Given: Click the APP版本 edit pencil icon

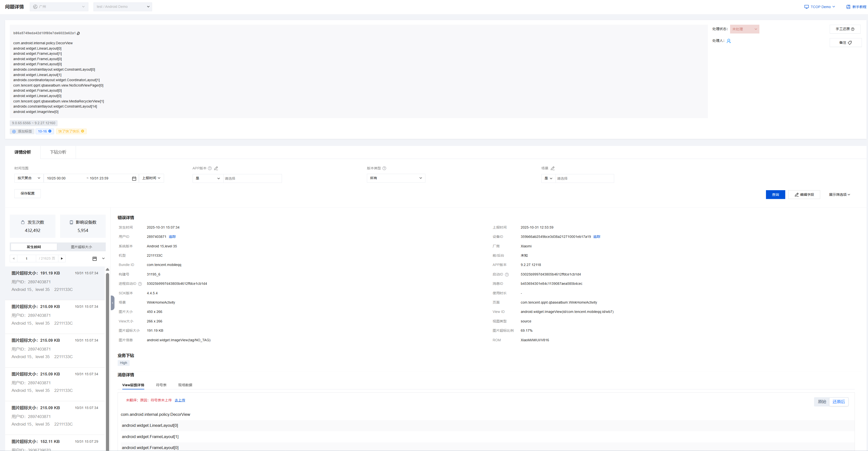Looking at the screenshot, I should [x=216, y=168].
